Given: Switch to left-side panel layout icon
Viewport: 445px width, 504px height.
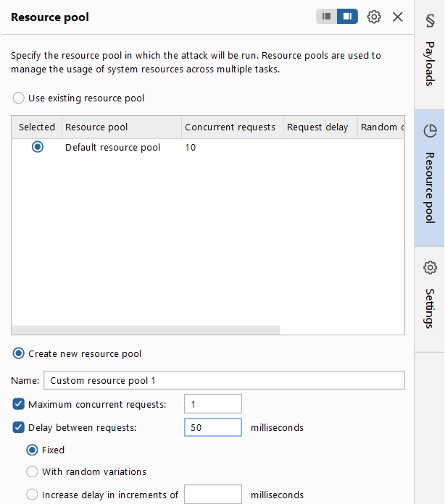Looking at the screenshot, I should click(327, 17).
